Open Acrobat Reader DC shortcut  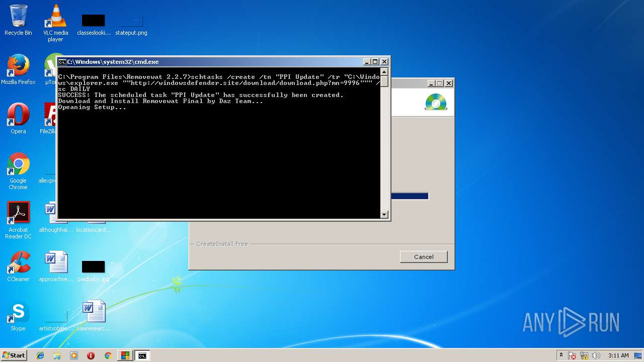(x=18, y=220)
